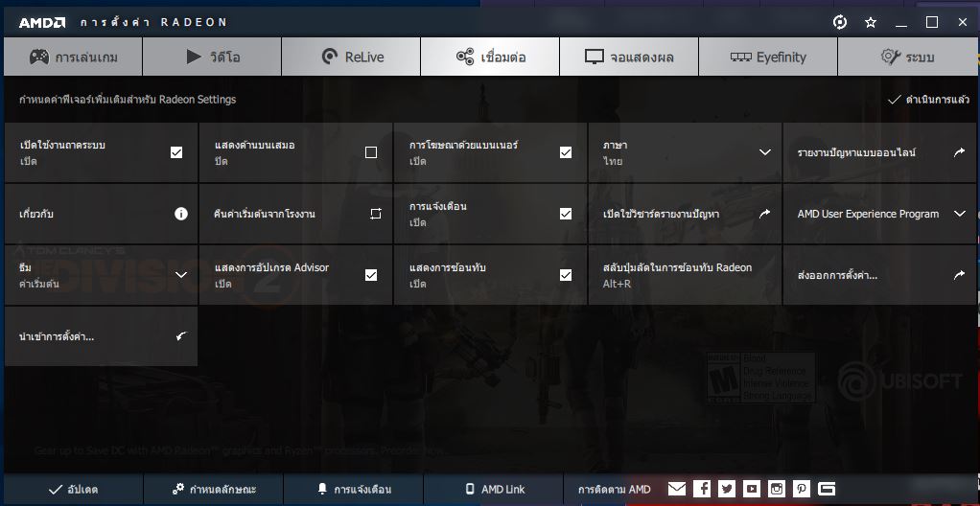
Task: Click arrow icon on เปิดใช้วิซาร์ดรายงานปัญหา tile
Action: pos(764,214)
